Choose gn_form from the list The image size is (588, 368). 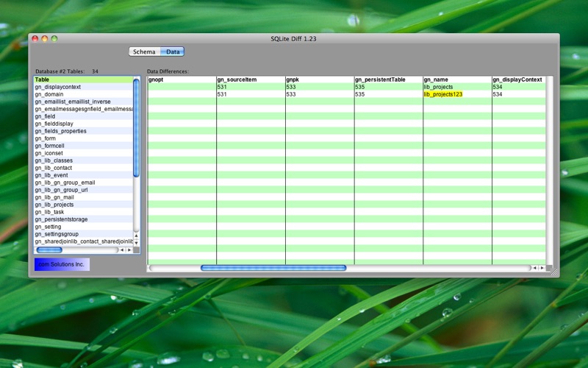84,138
